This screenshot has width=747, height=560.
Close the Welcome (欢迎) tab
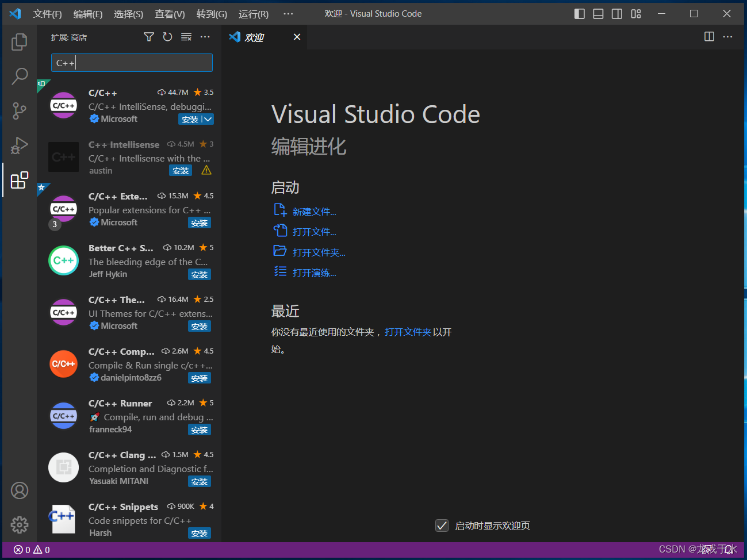coord(297,37)
